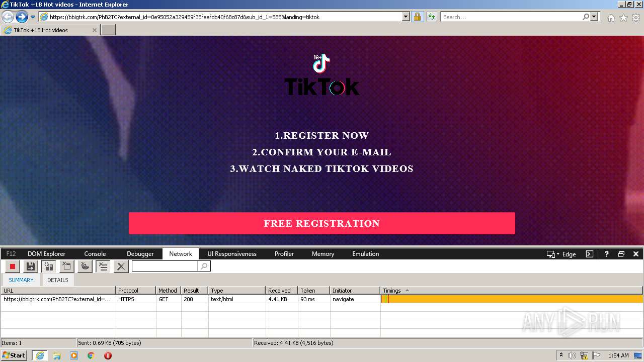The height and width of the screenshot is (362, 644).
Task: Open Chrome from the taskbar
Action: pyautogui.click(x=91, y=355)
